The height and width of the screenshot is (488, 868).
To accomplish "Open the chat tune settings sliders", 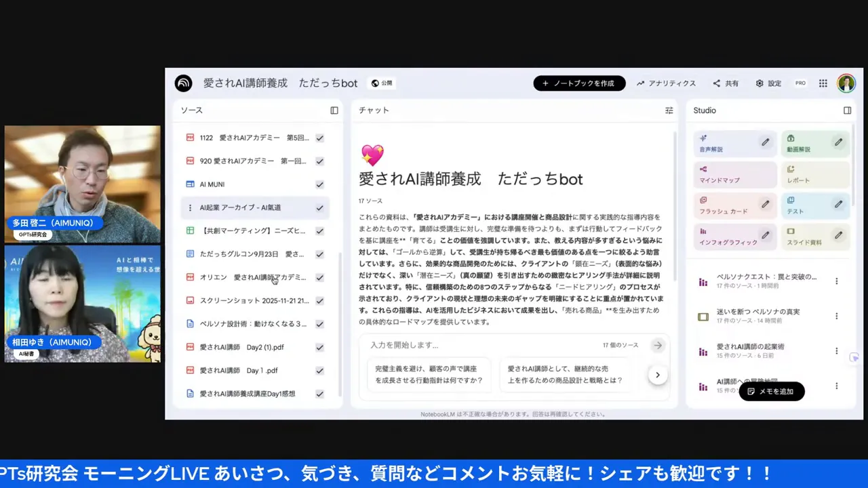I will (x=669, y=110).
